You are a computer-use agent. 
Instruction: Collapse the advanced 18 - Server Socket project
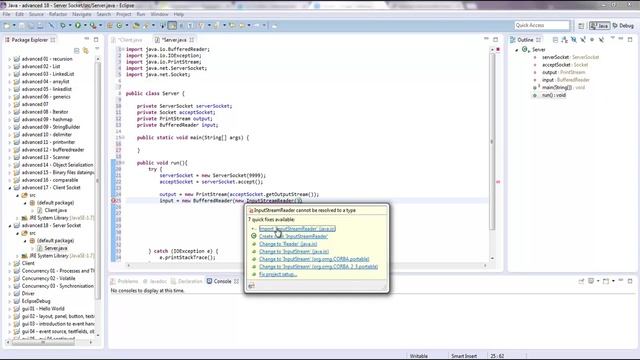(x=10, y=225)
